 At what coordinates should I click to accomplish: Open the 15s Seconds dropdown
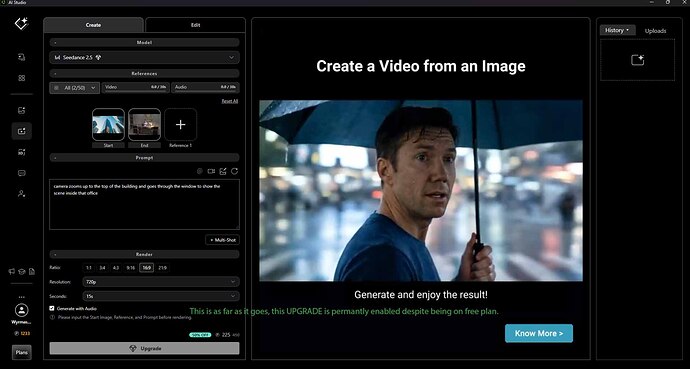point(161,296)
